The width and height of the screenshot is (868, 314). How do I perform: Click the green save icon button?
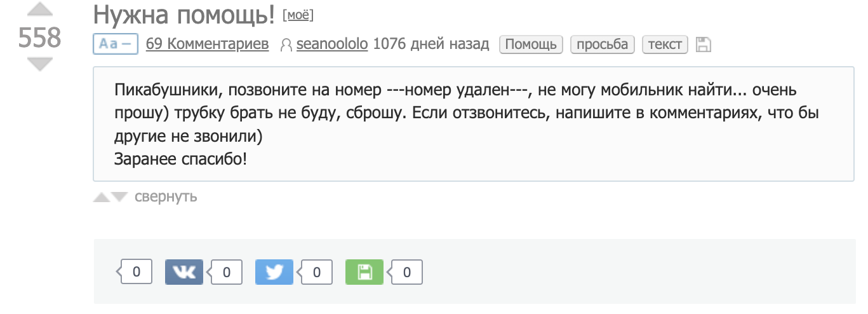click(x=364, y=273)
